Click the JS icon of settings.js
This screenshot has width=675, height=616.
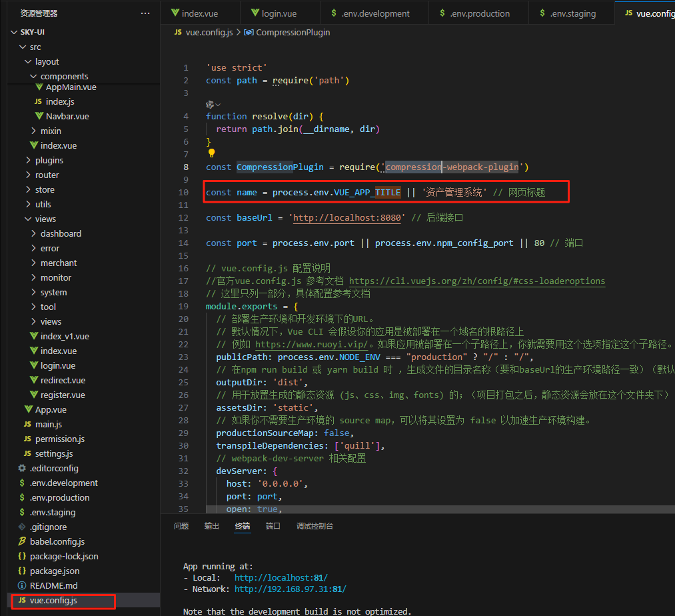(x=27, y=453)
